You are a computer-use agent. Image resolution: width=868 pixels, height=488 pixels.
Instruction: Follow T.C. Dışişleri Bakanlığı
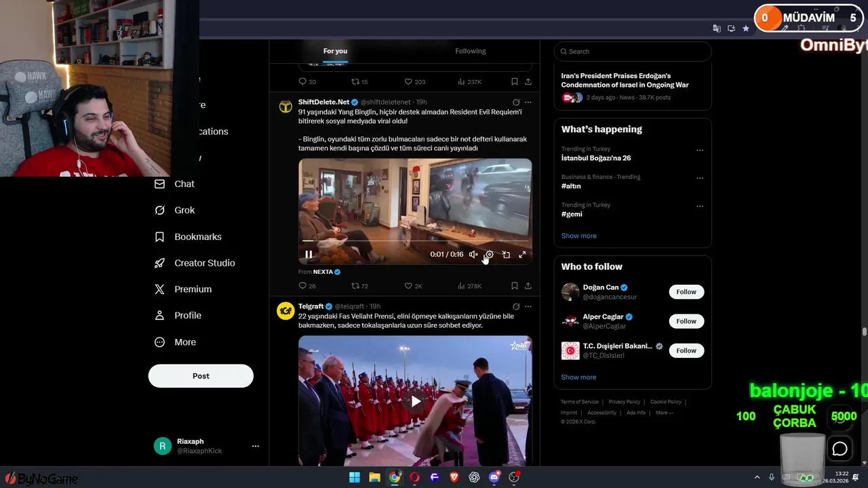click(x=686, y=350)
